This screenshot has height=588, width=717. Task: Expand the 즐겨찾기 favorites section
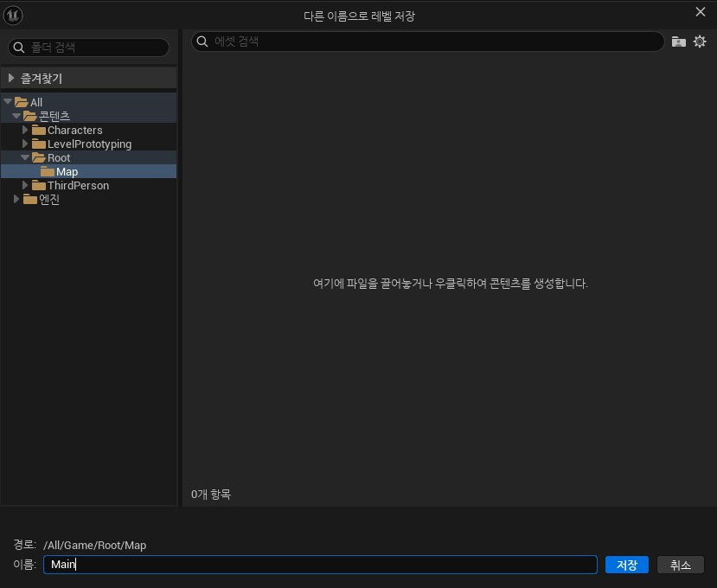pyautogui.click(x=11, y=78)
